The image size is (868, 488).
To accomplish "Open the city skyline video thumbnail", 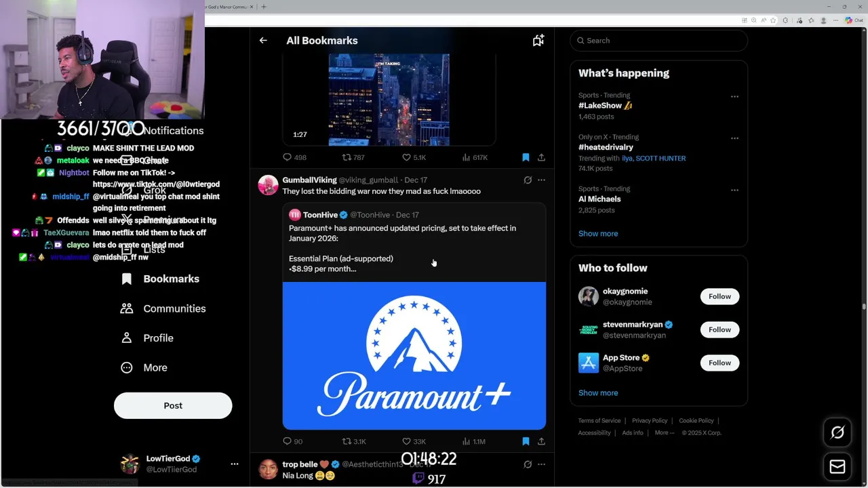I will 389,100.
